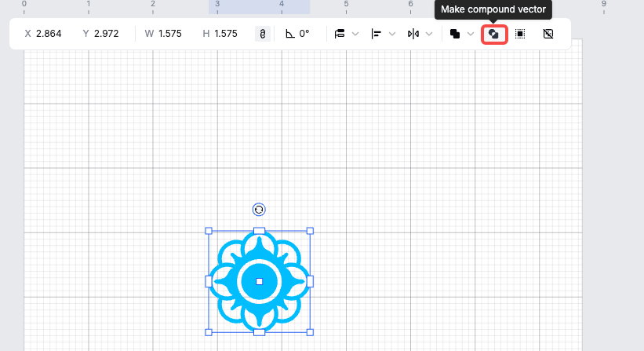Select the Y position value field
644x351 pixels.
[x=107, y=34]
